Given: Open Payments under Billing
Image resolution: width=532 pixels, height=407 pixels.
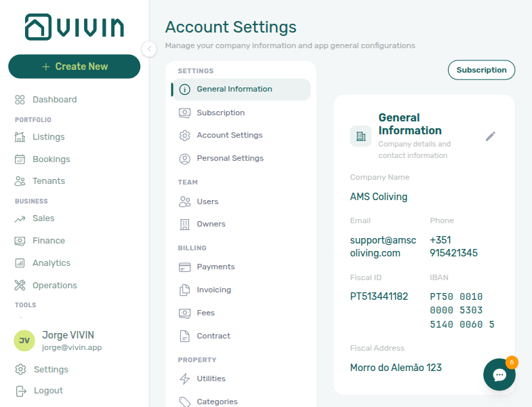Looking at the screenshot, I should [x=216, y=267].
